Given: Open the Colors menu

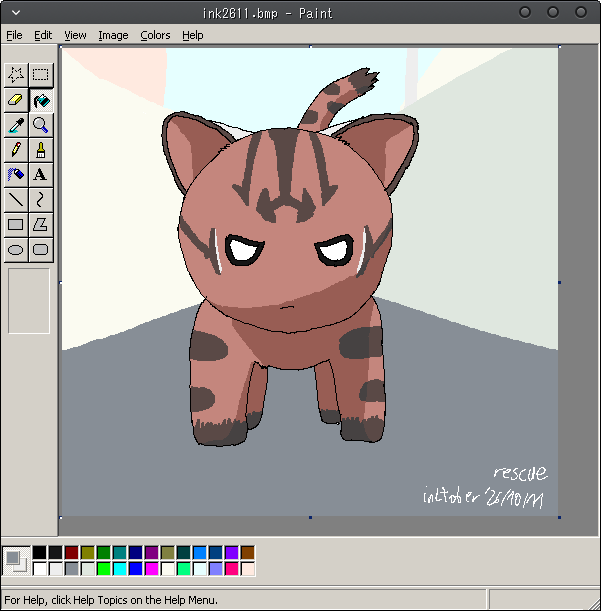Looking at the screenshot, I should click(155, 35).
